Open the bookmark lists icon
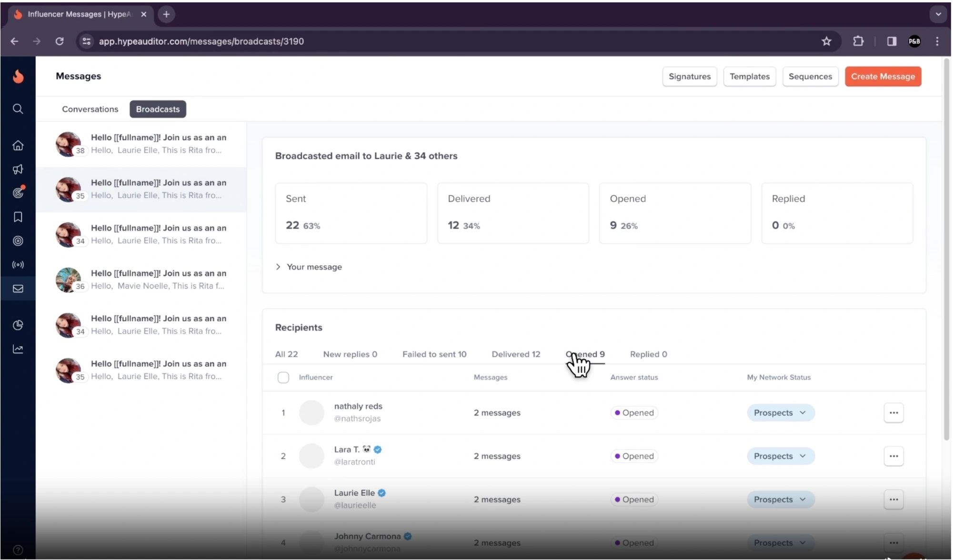Viewport: 954px width, 560px height. 18,217
